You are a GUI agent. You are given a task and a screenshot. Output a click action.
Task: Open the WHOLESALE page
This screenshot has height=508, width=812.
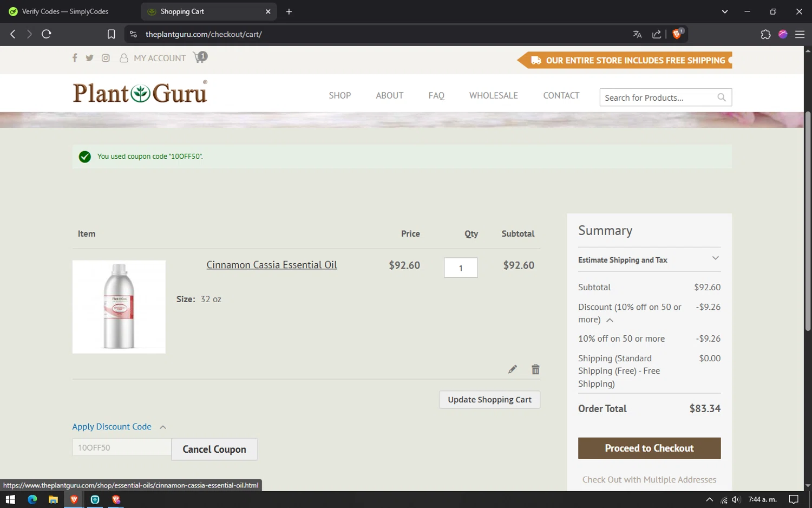tap(494, 95)
